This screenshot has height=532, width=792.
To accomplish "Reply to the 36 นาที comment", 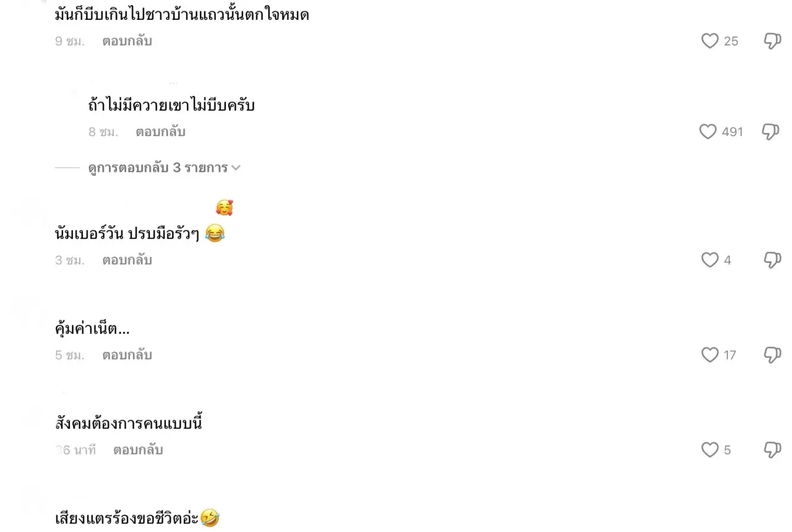I will pyautogui.click(x=138, y=450).
